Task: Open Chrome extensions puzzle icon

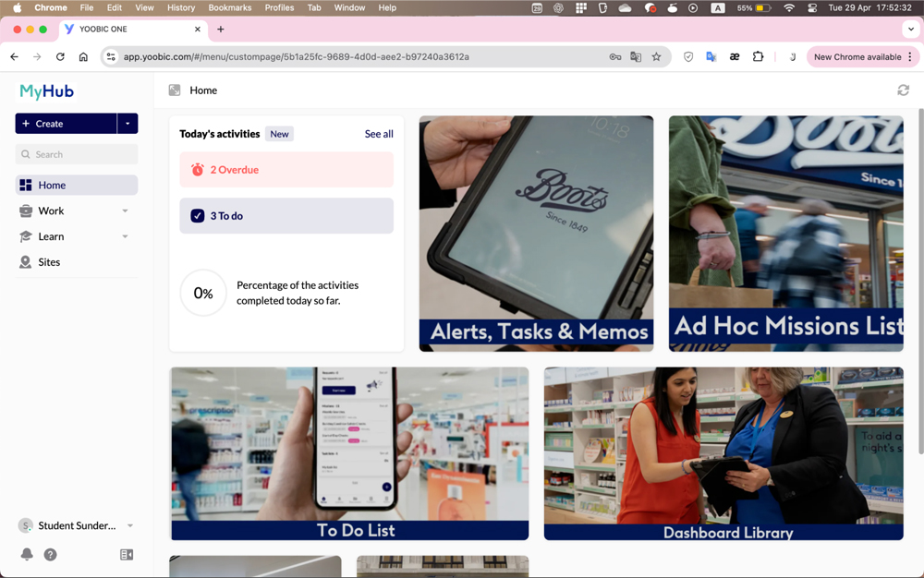Action: pyautogui.click(x=758, y=56)
